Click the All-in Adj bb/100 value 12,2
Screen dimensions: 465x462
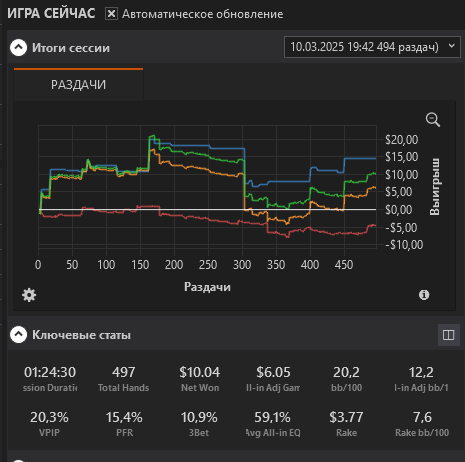[x=421, y=373]
